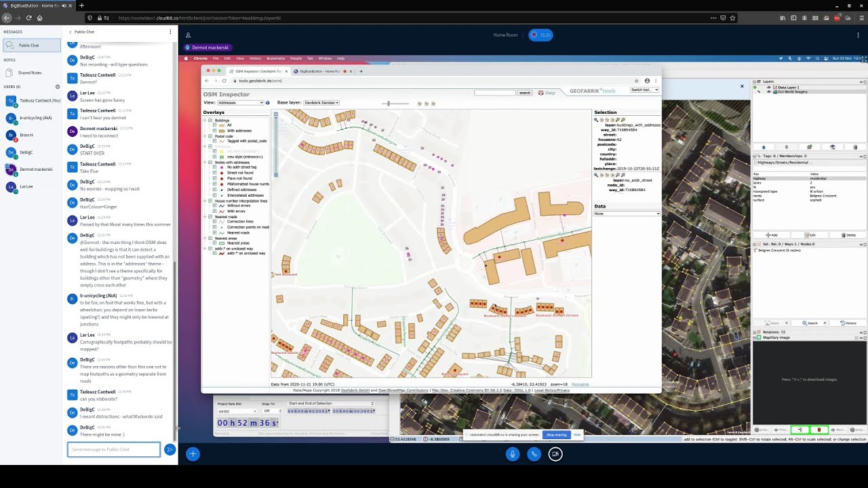Open the blue plus Actions button
This screenshot has height=488, width=868.
pyautogui.click(x=193, y=454)
